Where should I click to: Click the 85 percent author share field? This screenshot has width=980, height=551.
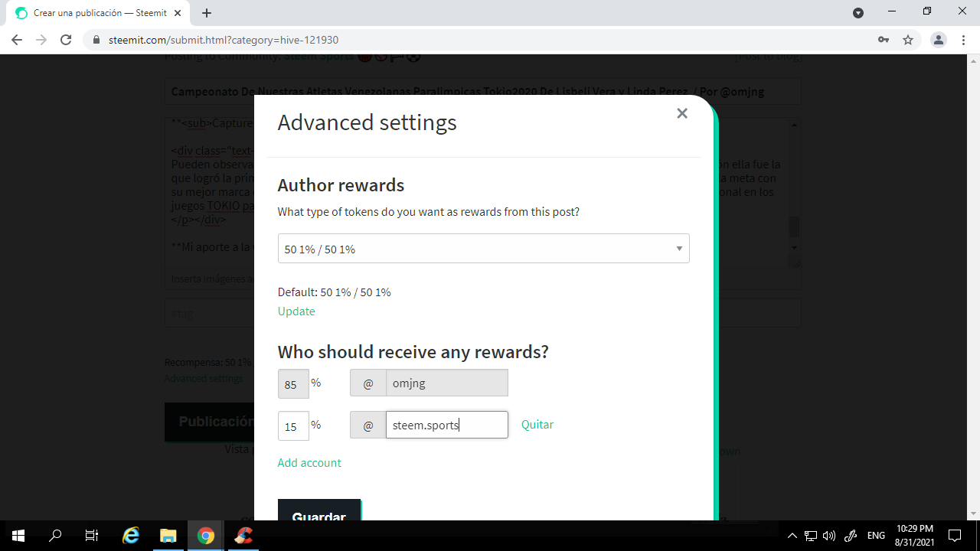coord(293,384)
